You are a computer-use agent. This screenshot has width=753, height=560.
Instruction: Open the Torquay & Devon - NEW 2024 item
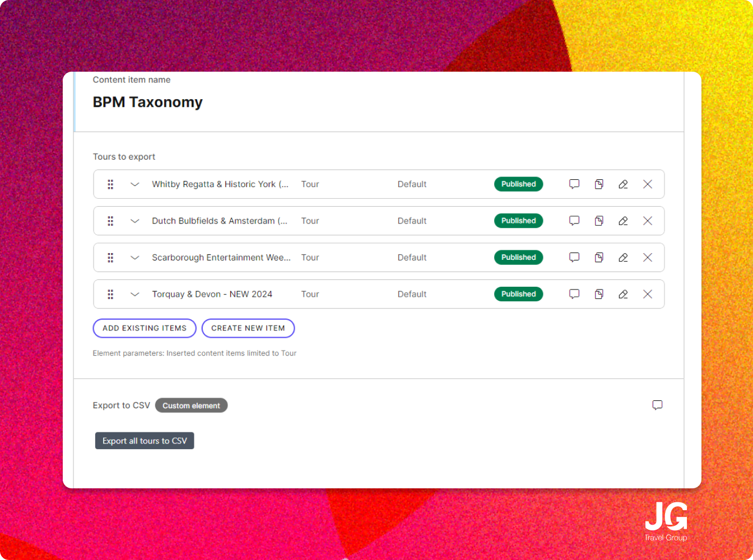point(212,295)
